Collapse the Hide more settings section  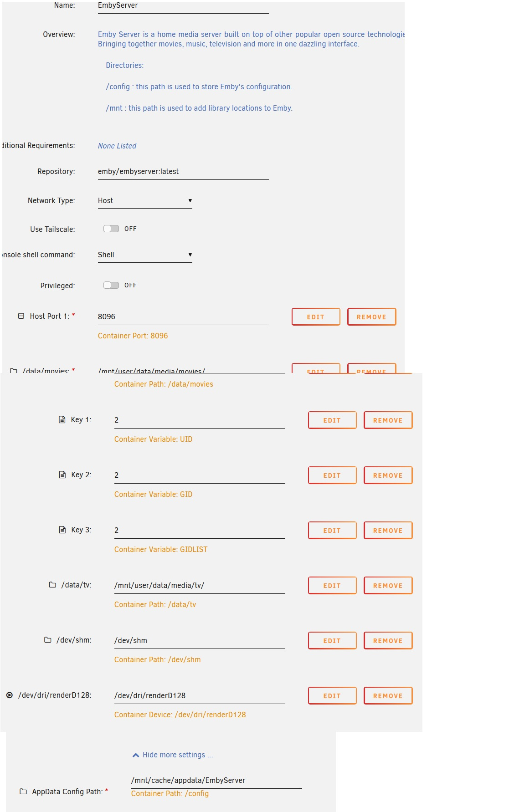click(x=172, y=755)
